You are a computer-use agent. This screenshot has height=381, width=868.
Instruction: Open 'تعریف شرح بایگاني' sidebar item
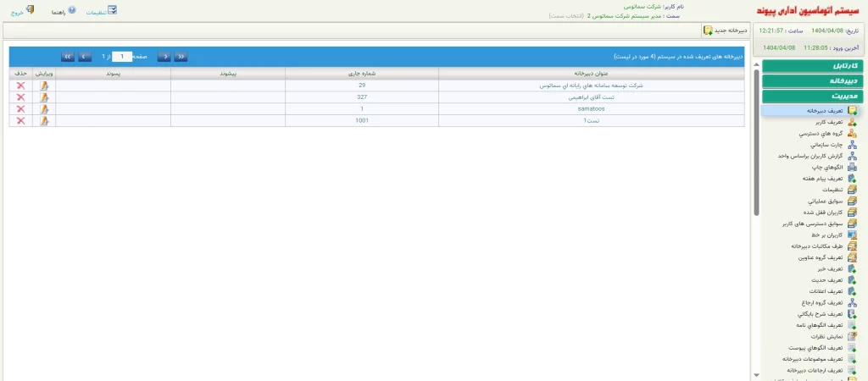pyautogui.click(x=828, y=314)
